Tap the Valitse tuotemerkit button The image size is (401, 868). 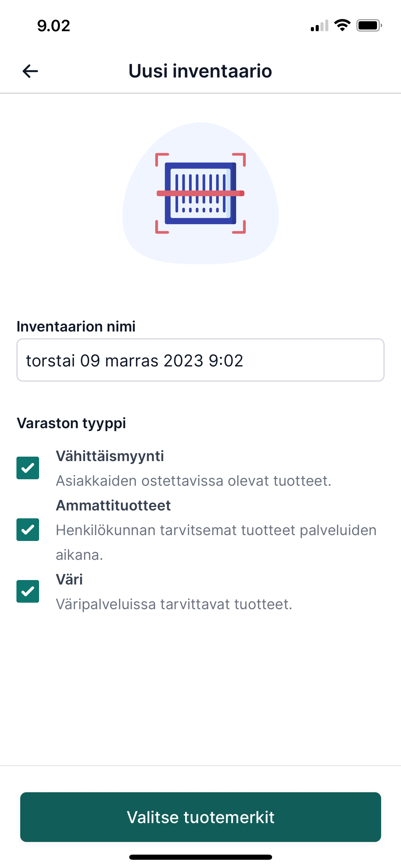[x=200, y=817]
